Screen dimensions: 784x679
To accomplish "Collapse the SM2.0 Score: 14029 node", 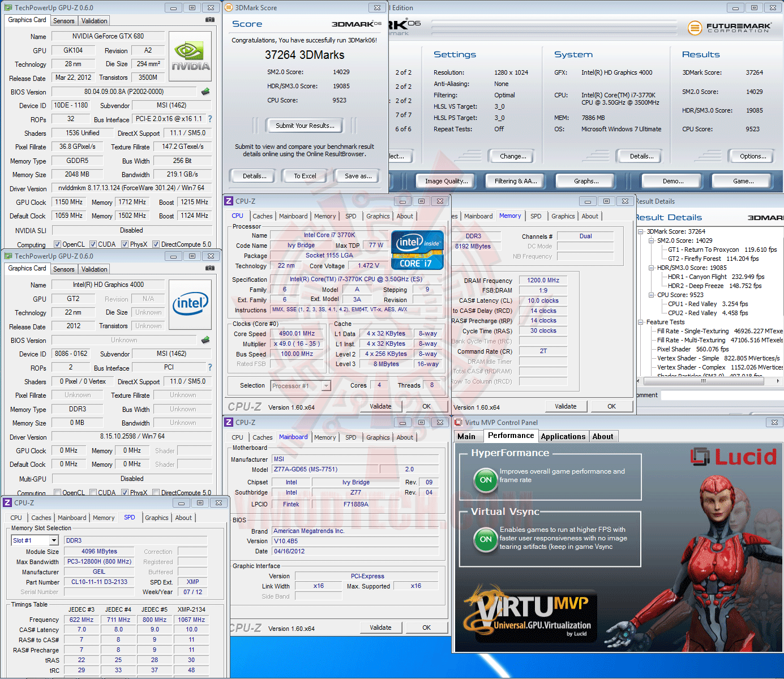I will coord(652,240).
